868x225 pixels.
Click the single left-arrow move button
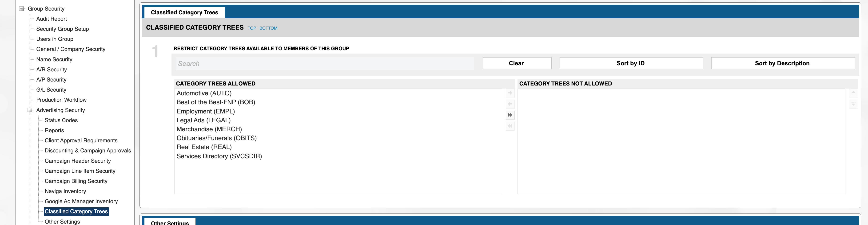tap(510, 104)
